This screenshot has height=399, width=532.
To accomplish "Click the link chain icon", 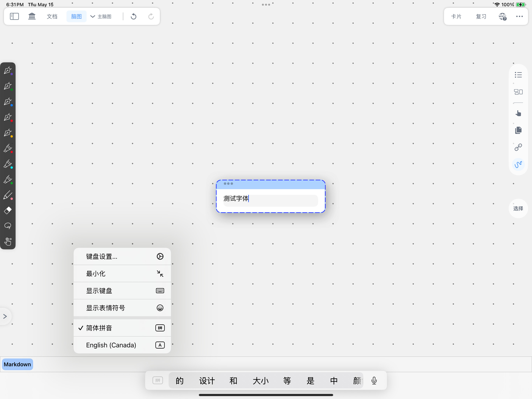I will [x=518, y=147].
